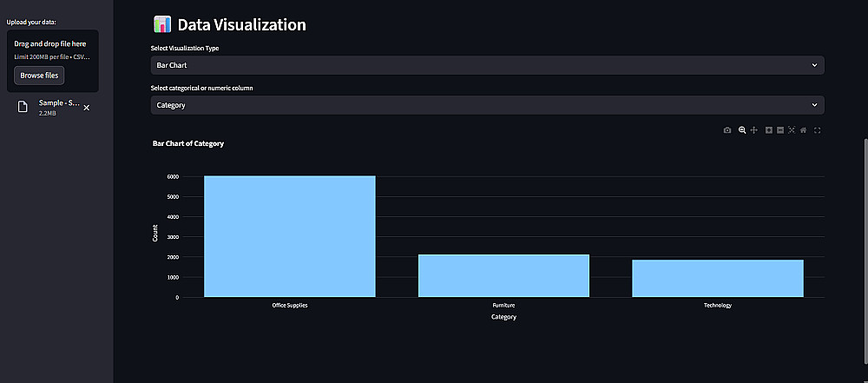Screen dimensions: 868x383
Task: Expand the Category dropdown chevron
Action: coord(814,105)
